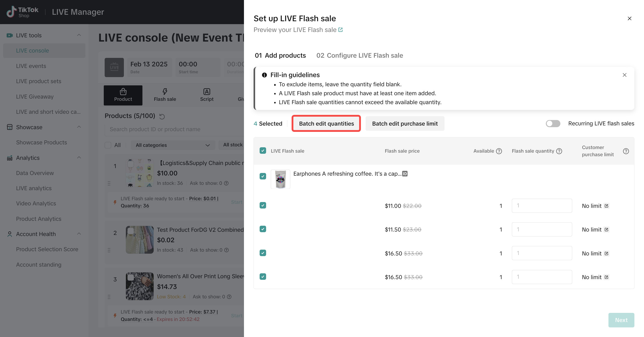Click the Available column help icon
644x337 pixels.
tap(499, 151)
